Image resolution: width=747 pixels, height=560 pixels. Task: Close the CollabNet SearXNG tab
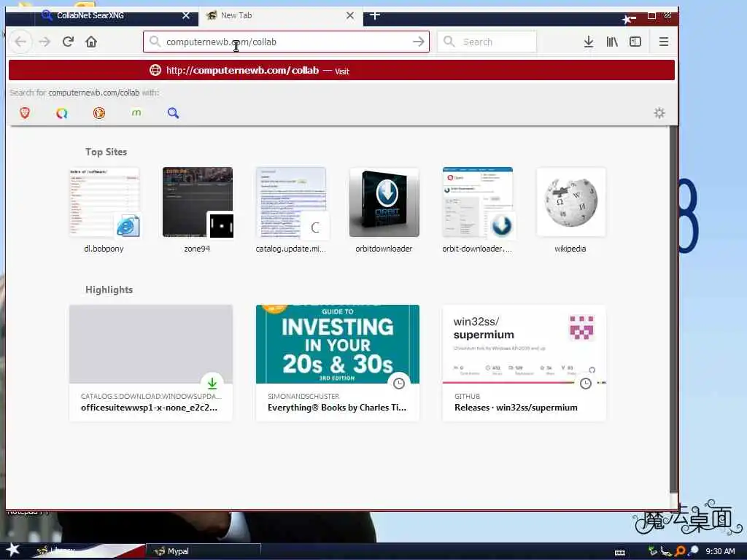tap(186, 15)
